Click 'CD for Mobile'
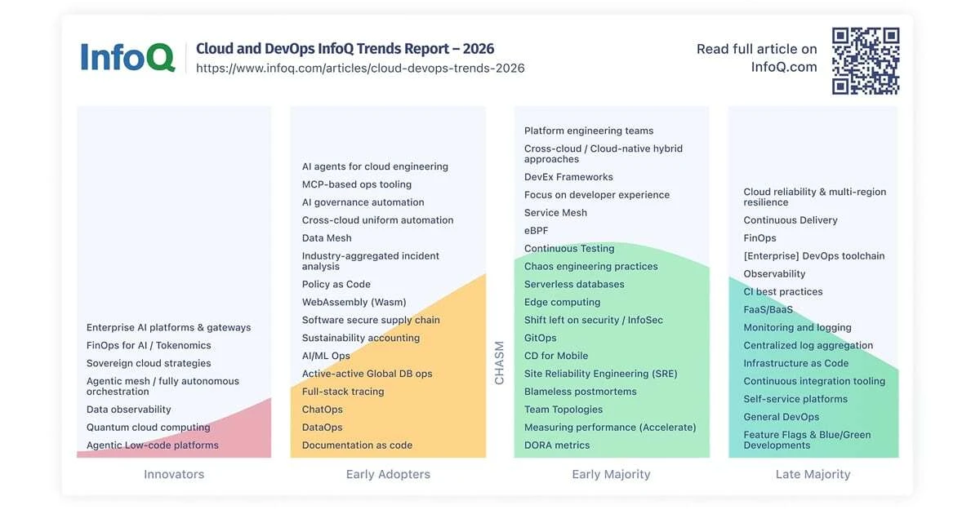The height and width of the screenshot is (514, 980). pyautogui.click(x=556, y=356)
